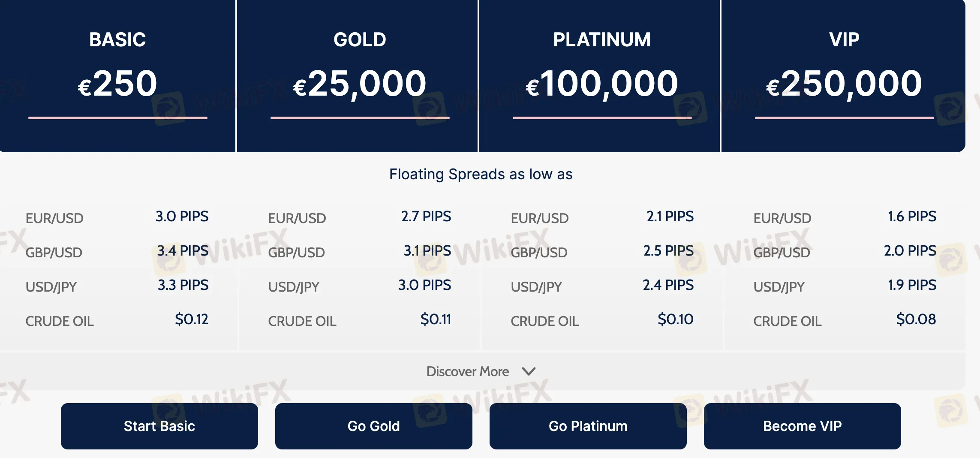Viewport: 980px width, 458px height.
Task: Click the €250,000 VIP deposit amount
Action: point(844,84)
